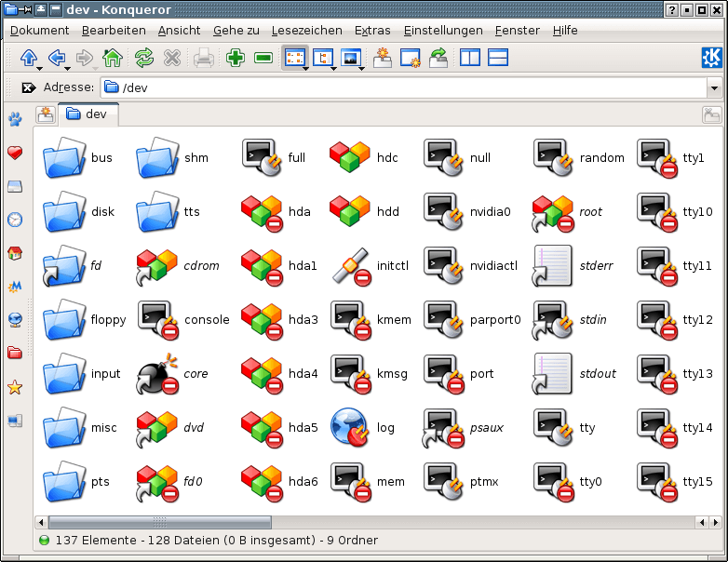Click the red heart sidebar icon

(x=15, y=154)
